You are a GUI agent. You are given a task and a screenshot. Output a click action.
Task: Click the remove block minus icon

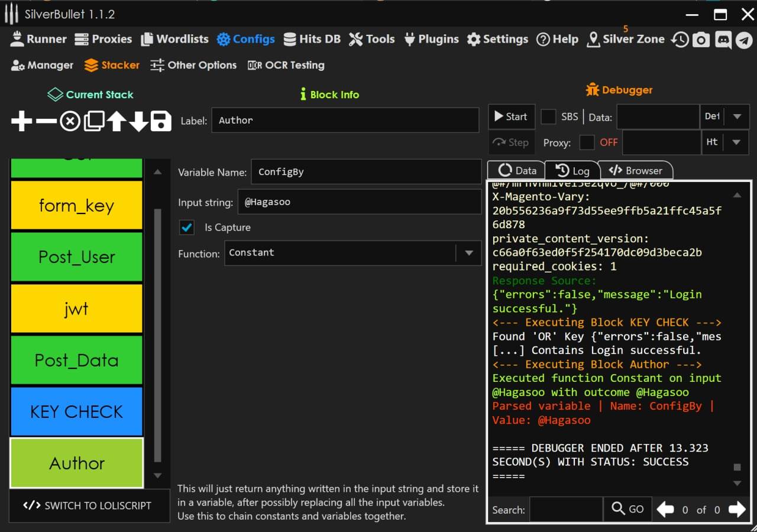pyautogui.click(x=46, y=121)
